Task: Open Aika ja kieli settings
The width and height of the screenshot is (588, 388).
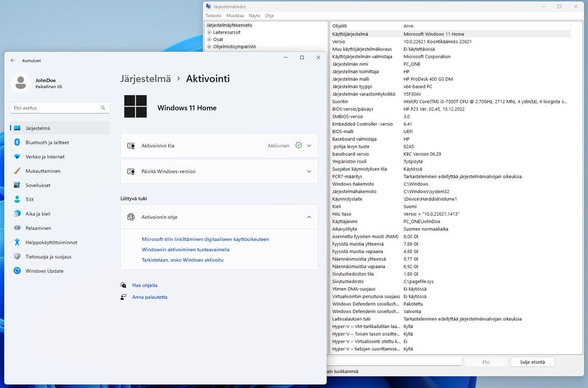Action: [x=60, y=213]
